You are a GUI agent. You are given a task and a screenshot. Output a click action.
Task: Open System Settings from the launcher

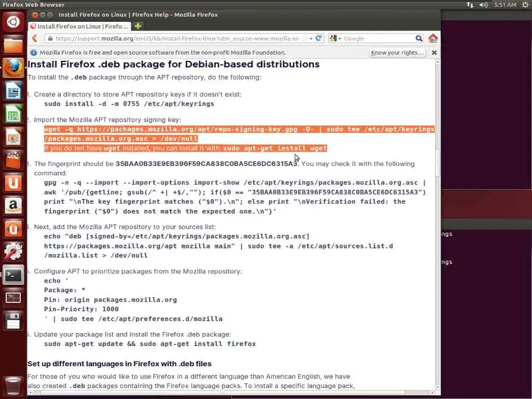(x=13, y=252)
